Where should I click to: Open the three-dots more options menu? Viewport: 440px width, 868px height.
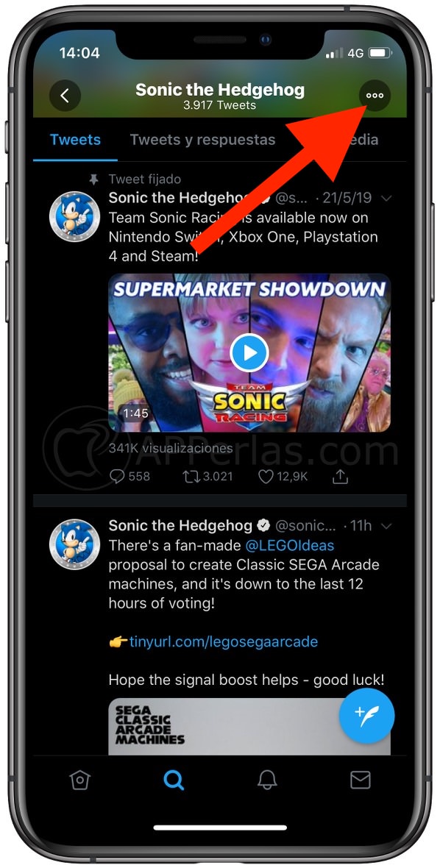(x=375, y=95)
